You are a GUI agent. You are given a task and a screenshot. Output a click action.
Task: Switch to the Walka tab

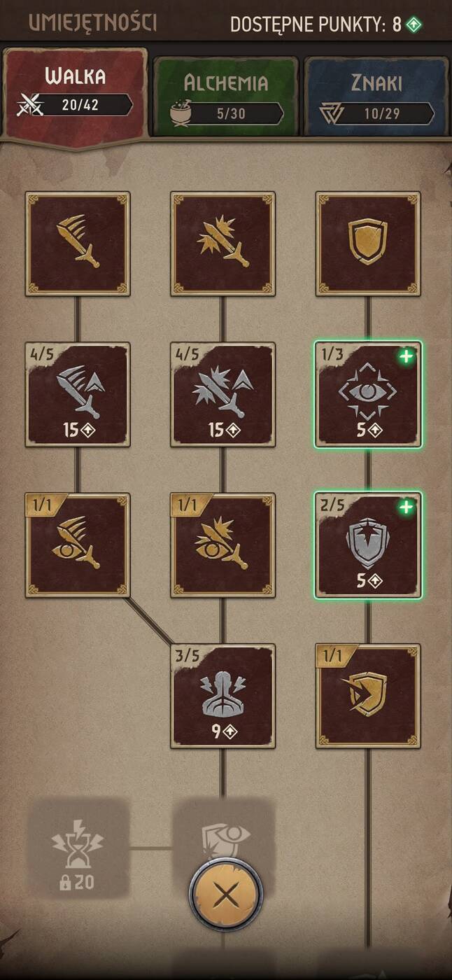(76, 97)
